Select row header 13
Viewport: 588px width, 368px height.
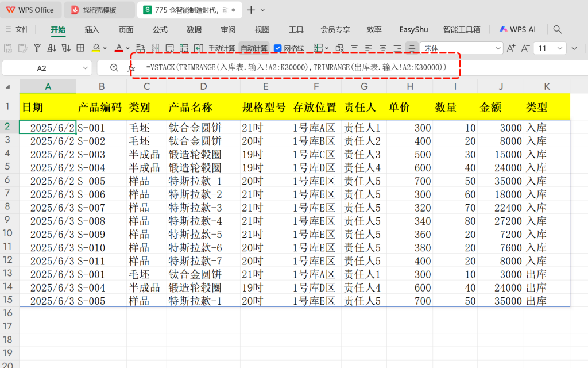(x=7, y=273)
